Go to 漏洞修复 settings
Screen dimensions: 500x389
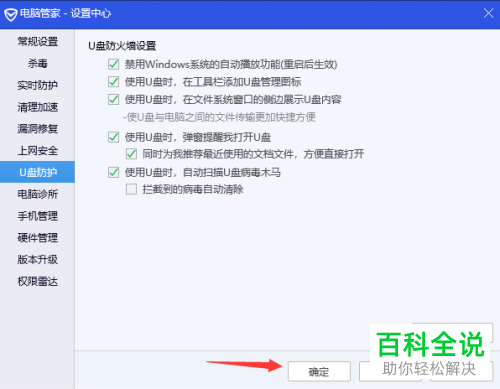tap(37, 129)
